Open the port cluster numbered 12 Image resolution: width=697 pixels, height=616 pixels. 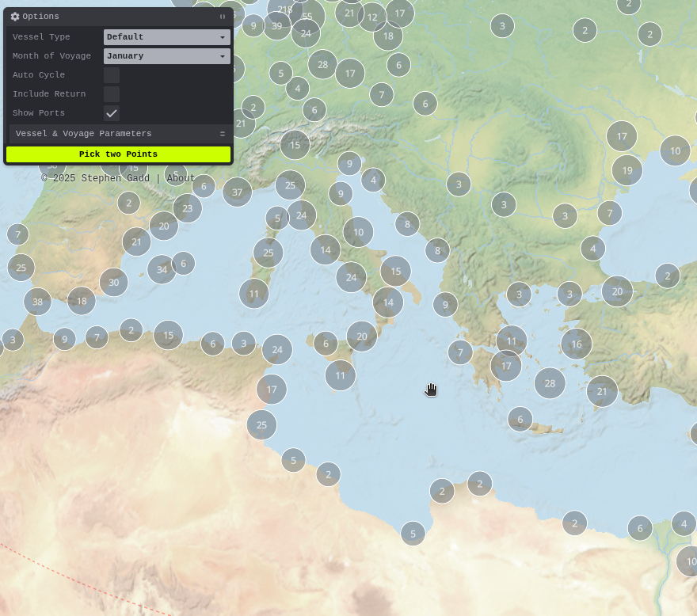click(371, 17)
